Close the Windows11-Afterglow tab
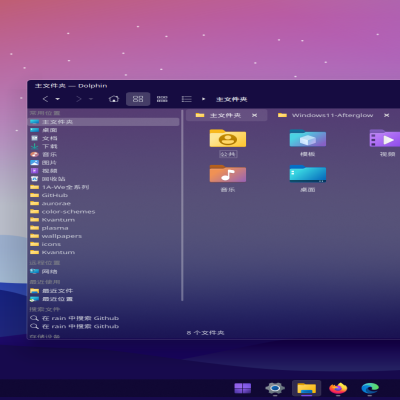 386,115
